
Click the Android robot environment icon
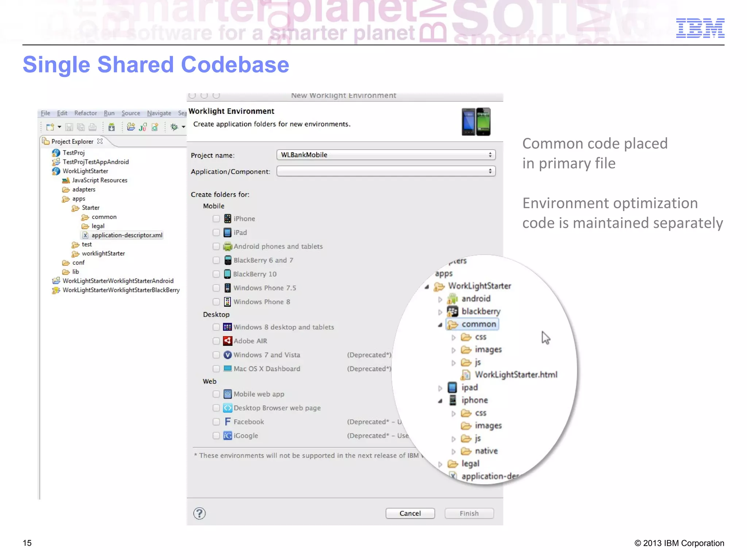(x=227, y=246)
